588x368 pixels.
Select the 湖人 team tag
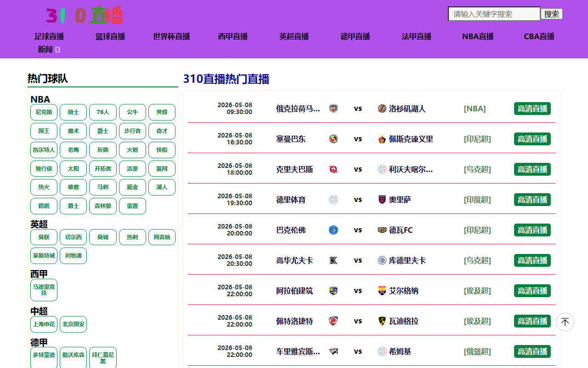tap(162, 187)
